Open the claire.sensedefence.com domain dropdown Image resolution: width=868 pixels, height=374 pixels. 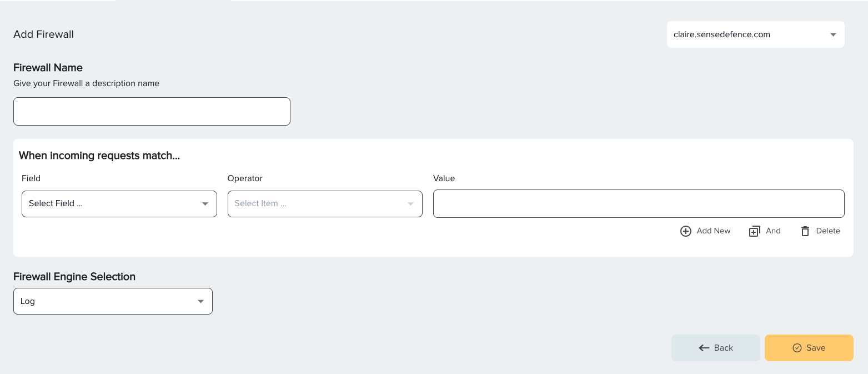point(755,34)
